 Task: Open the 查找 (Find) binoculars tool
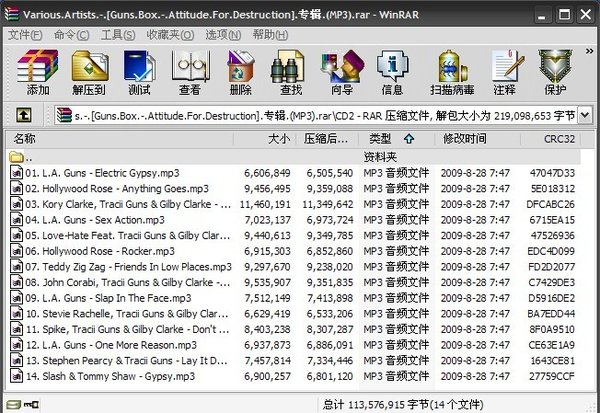pos(291,72)
